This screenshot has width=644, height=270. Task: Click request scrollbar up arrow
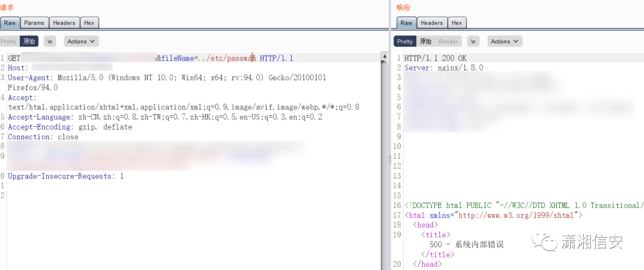click(385, 56)
